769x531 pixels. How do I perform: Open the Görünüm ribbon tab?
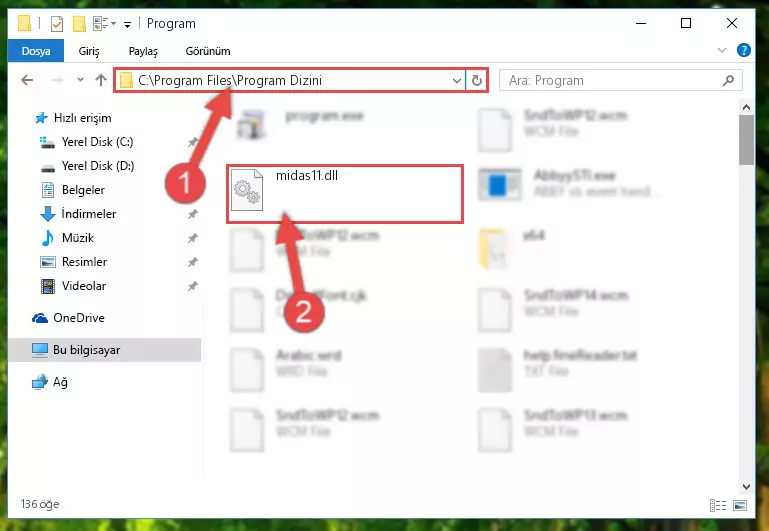(x=207, y=51)
